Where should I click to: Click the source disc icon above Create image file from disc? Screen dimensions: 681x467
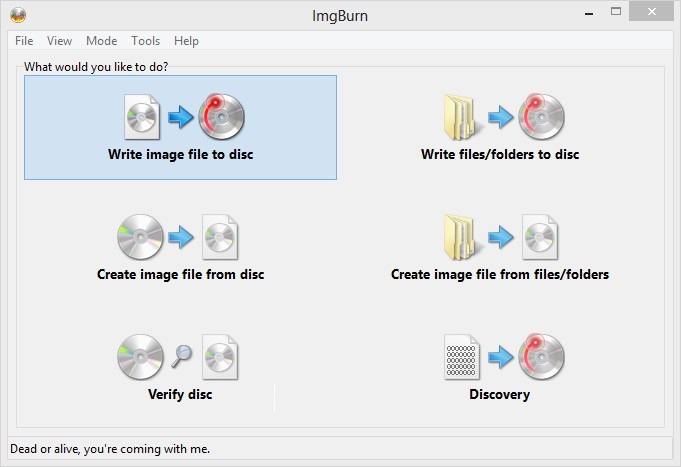click(140, 237)
